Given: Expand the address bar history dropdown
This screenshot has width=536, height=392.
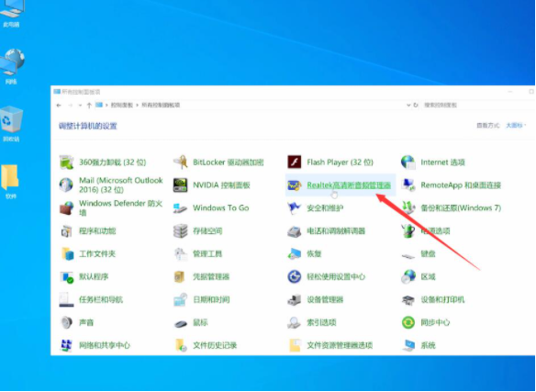Looking at the screenshot, I should click(x=408, y=106).
